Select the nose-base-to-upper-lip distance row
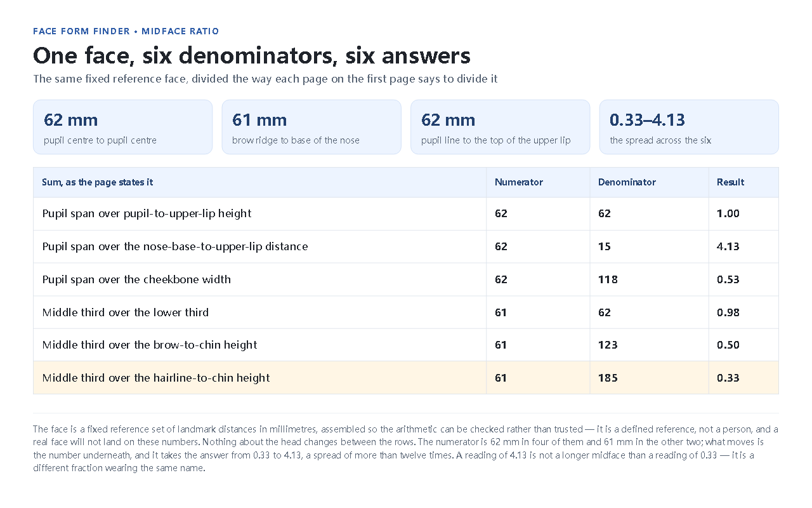 tap(406, 247)
